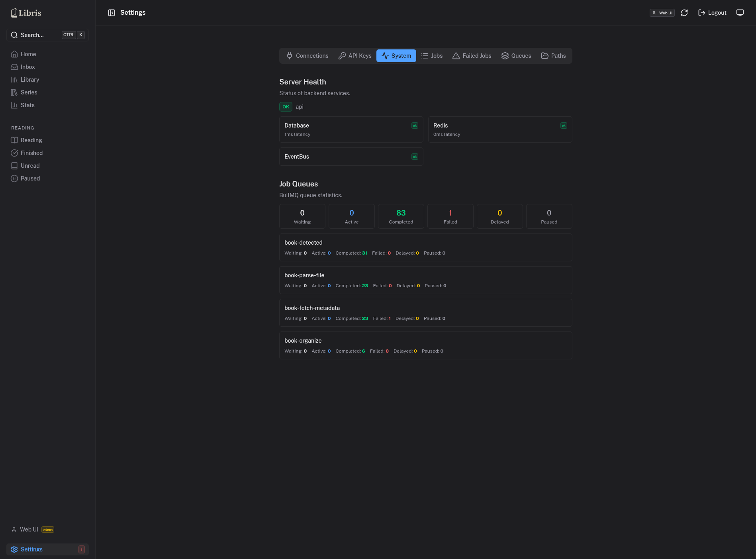Screen dimensions: 756x559
Task: Click the Database health card title
Action: (297, 126)
